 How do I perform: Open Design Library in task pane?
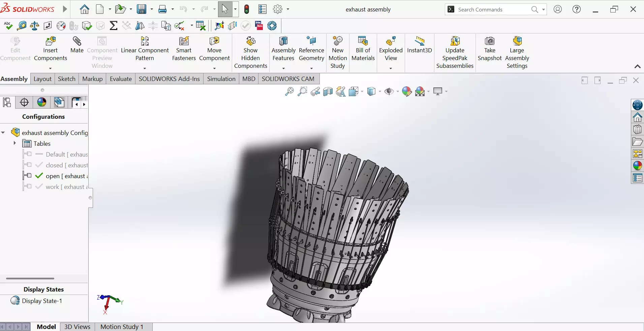click(x=637, y=130)
